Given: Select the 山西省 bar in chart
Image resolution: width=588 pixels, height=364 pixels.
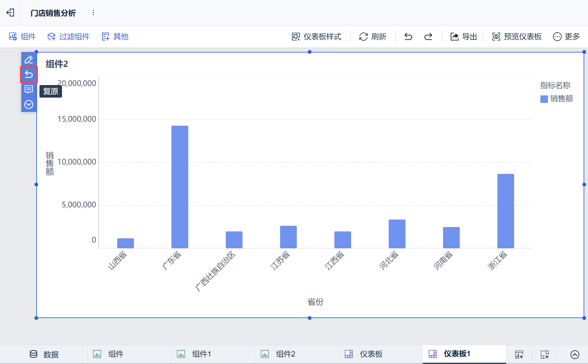Looking at the screenshot, I should click(x=126, y=243).
